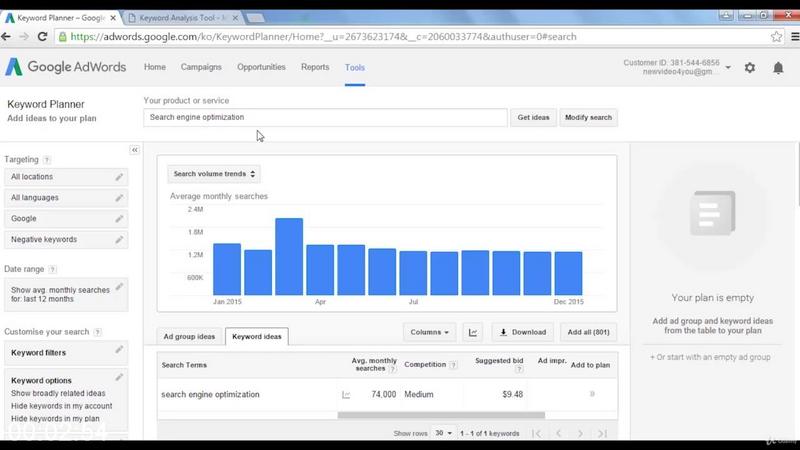Open the Columns dropdown
800x450 pixels.
(430, 333)
